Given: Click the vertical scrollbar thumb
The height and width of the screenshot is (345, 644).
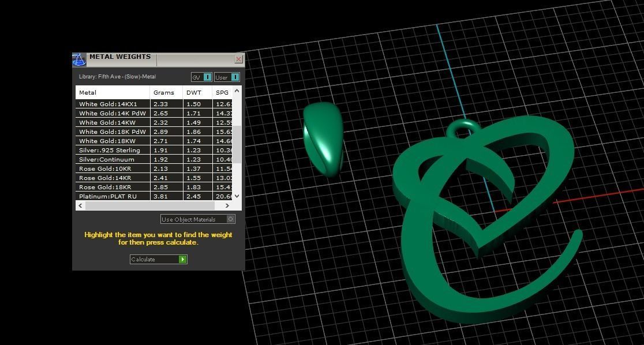Looking at the screenshot, I should tap(237, 145).
